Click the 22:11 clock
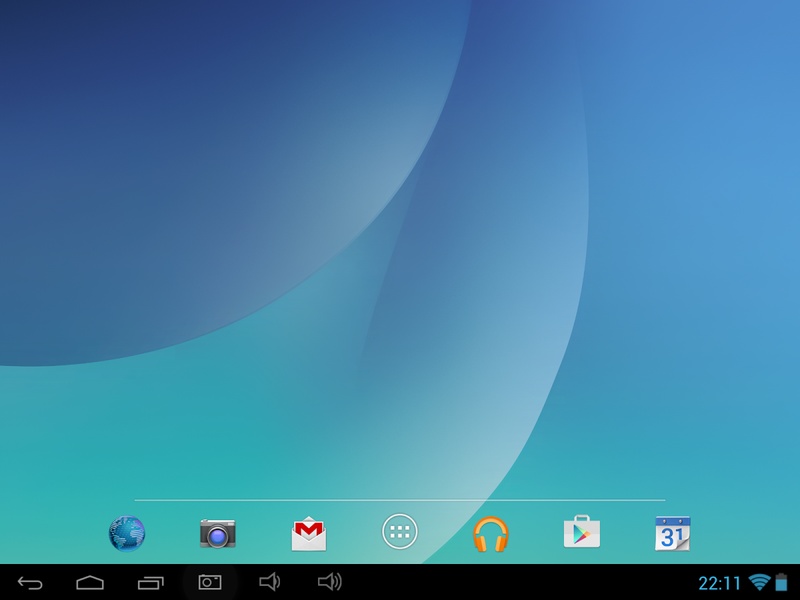The width and height of the screenshot is (800, 600). tap(719, 583)
